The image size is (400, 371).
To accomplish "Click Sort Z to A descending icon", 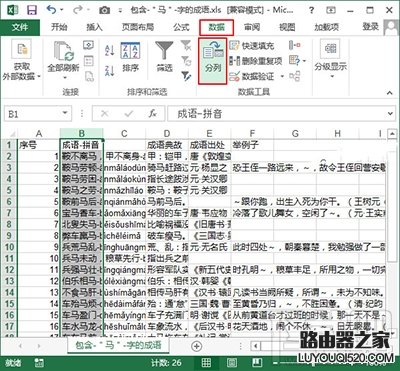I will [110, 71].
